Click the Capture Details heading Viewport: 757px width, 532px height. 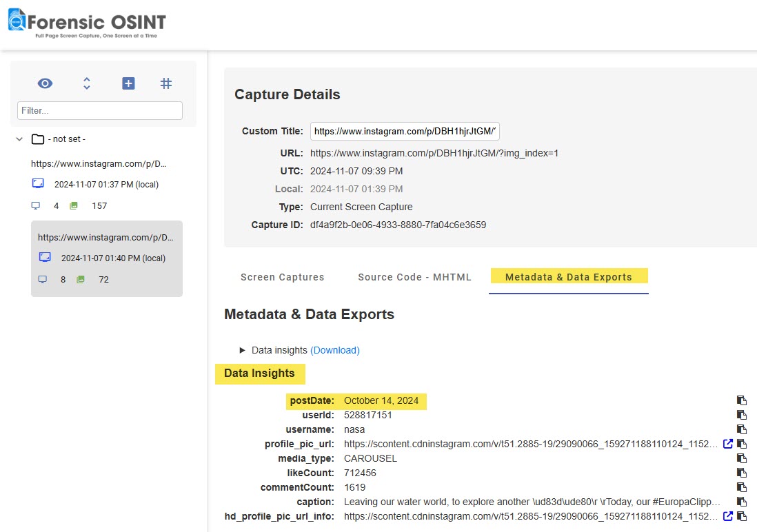(287, 94)
